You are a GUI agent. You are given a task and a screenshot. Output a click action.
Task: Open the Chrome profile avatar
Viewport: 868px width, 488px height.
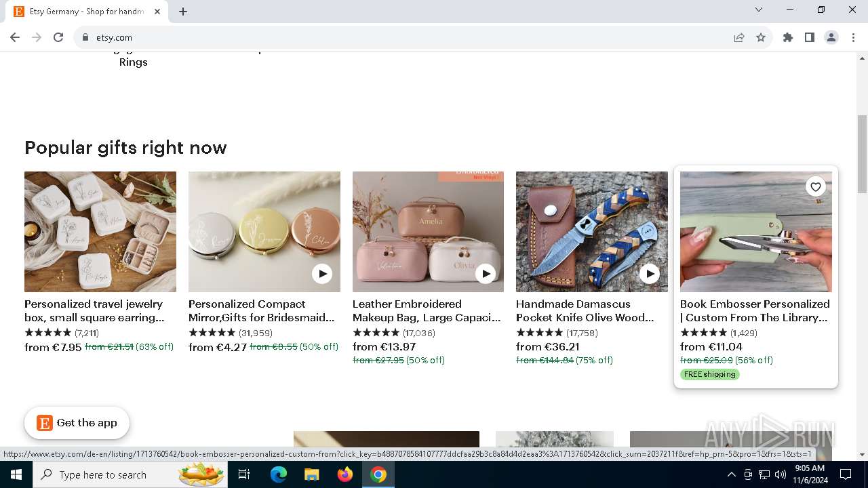[831, 37]
